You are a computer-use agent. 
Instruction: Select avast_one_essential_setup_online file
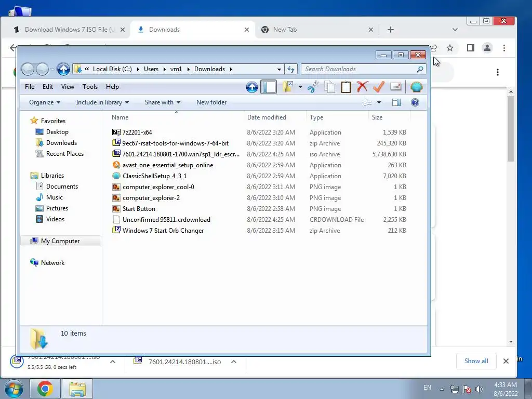click(168, 165)
